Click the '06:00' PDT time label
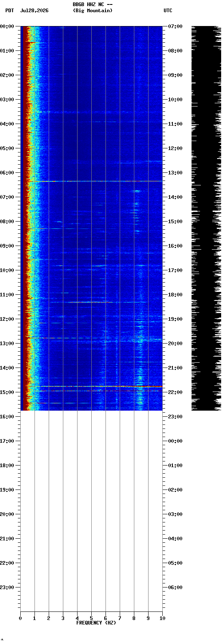Viewport: 224px width, 644px height. [x=7, y=173]
